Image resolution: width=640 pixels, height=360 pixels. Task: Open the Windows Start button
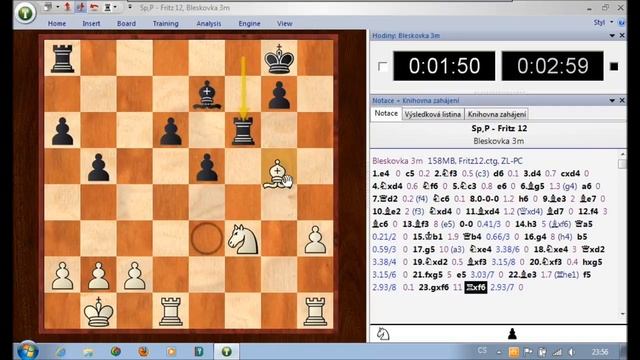27,351
